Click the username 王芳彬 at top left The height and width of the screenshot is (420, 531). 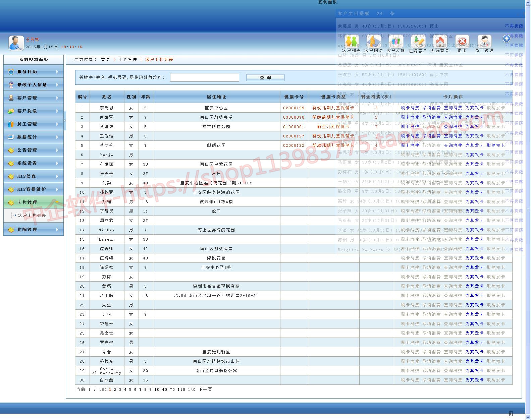33,40
